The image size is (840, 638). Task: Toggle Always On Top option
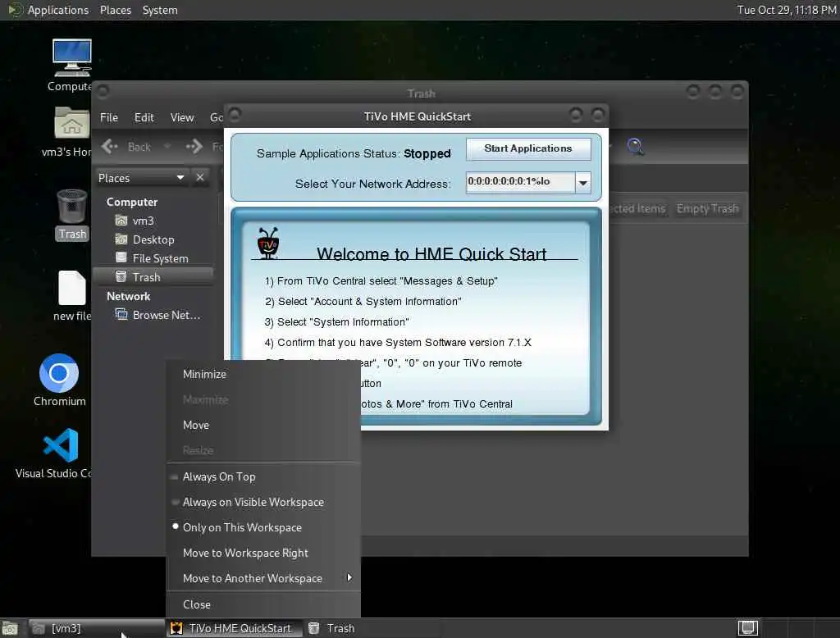click(263, 476)
